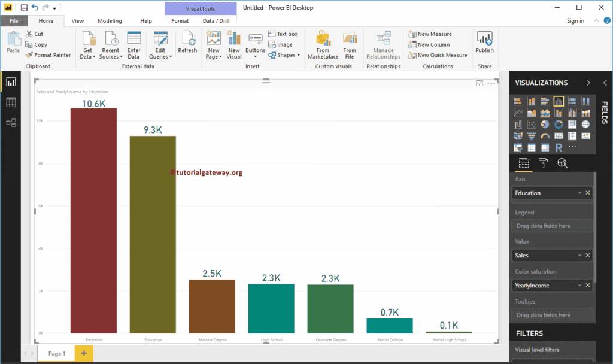Switch to Relationships view in left sidebar
This screenshot has width=613, height=364.
[x=11, y=122]
